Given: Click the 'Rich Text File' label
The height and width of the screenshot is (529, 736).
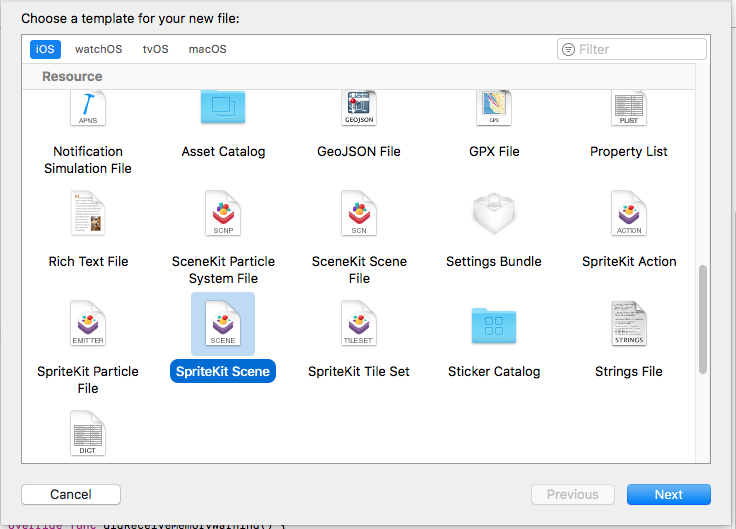Looking at the screenshot, I should point(88,261).
